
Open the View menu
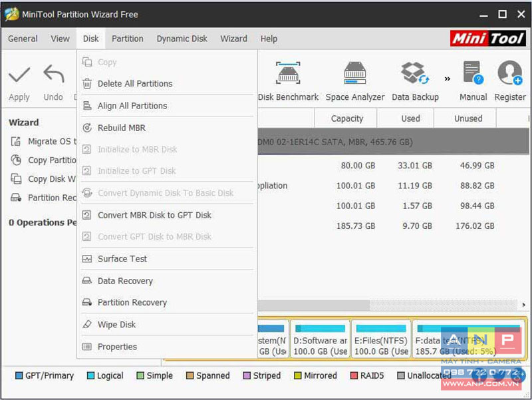(x=60, y=39)
